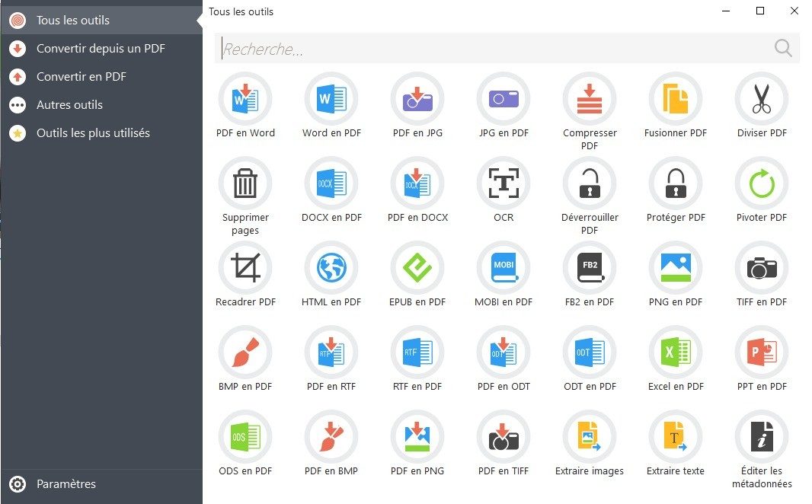Image resolution: width=812 pixels, height=504 pixels.
Task: Open the Supprimer pages trash tool
Action: click(245, 183)
